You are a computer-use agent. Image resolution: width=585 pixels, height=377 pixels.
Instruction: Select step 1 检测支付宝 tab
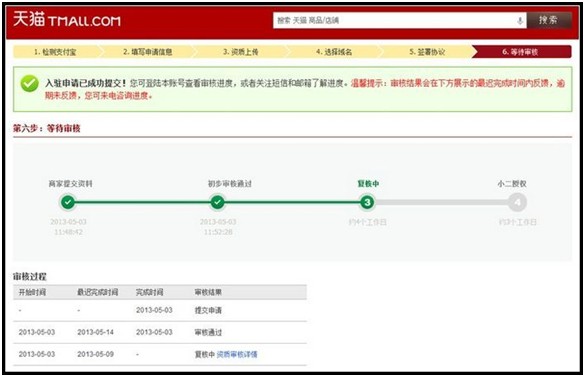(55, 52)
